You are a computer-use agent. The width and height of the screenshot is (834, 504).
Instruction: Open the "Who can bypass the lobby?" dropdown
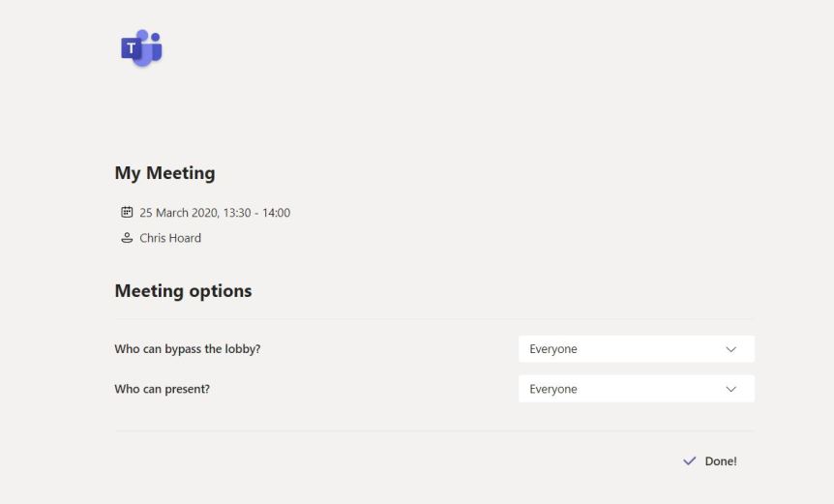[x=636, y=349]
